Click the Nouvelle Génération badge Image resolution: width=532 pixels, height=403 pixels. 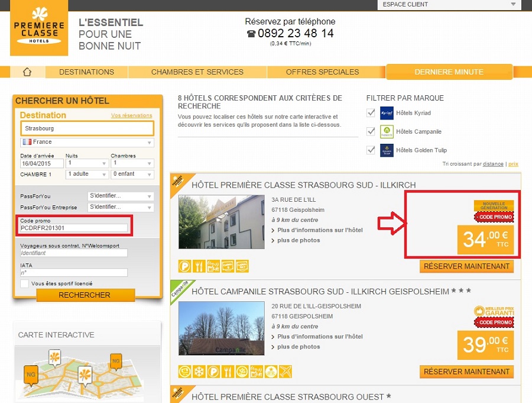pos(494,205)
